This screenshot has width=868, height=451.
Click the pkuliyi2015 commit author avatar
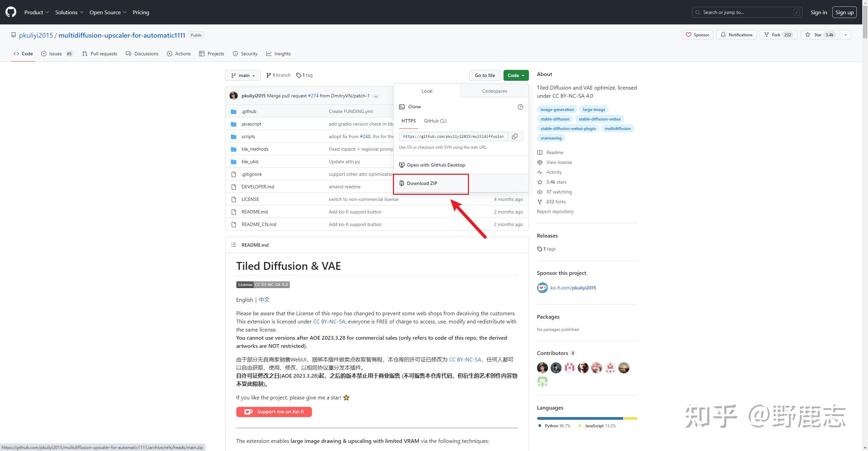(x=234, y=96)
